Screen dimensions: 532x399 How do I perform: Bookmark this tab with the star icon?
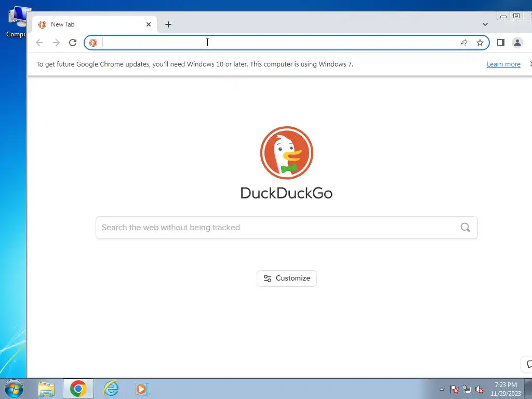(x=480, y=43)
